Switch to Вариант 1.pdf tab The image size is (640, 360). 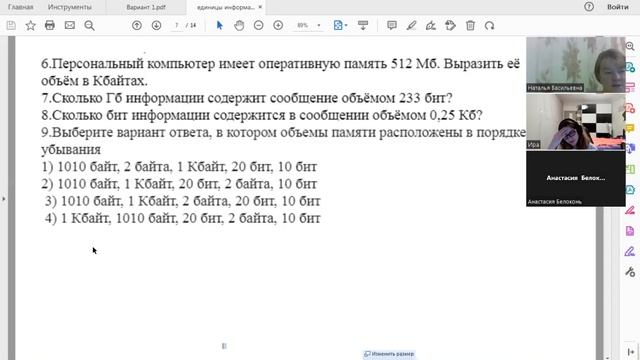[146, 7]
